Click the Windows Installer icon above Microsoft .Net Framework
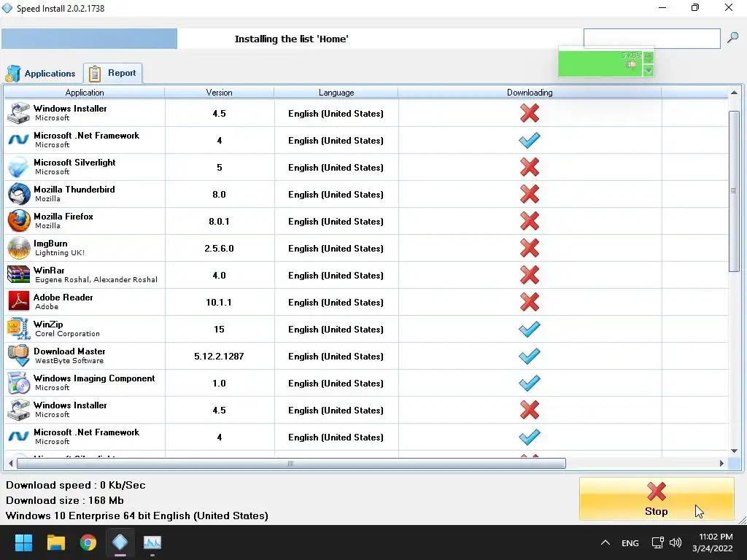 coord(19,113)
